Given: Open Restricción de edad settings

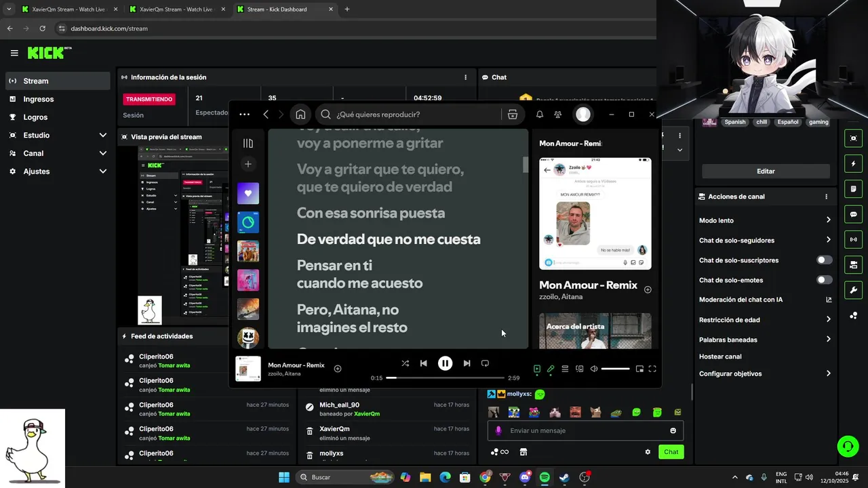Looking at the screenshot, I should click(766, 320).
